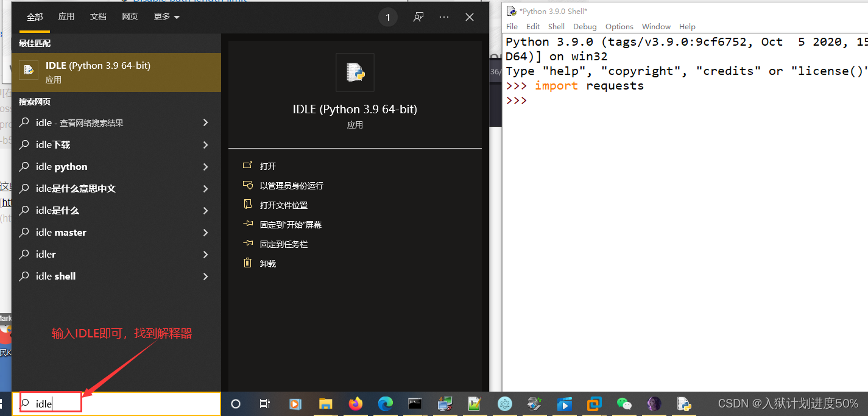
Task: Click the Python Shell title bar icon
Action: click(x=512, y=11)
